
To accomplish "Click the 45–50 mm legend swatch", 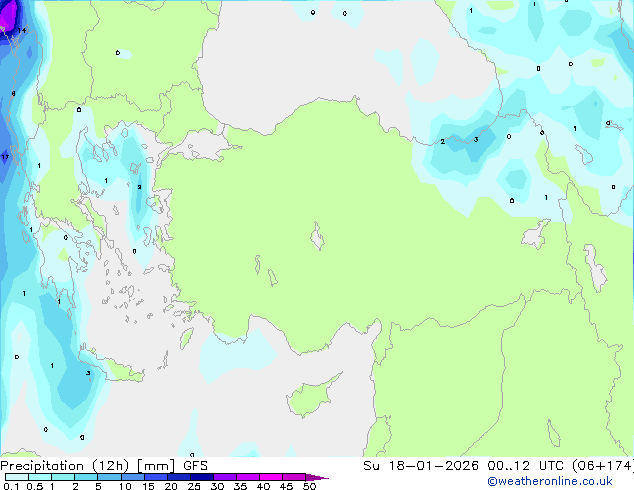I will coord(294,477).
